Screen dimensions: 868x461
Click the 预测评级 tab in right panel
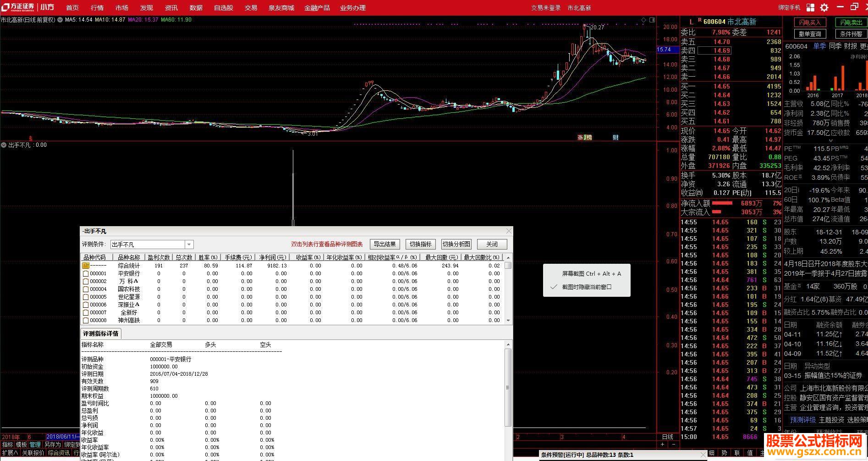[802, 420]
